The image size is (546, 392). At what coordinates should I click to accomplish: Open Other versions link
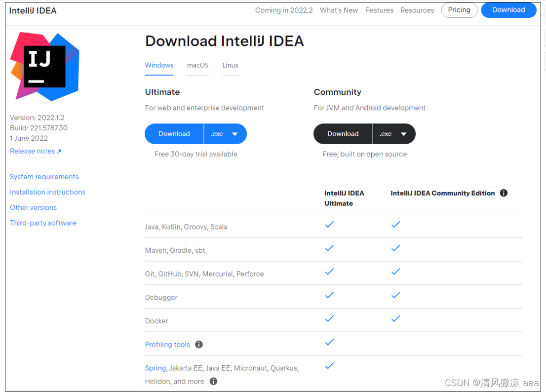point(34,207)
